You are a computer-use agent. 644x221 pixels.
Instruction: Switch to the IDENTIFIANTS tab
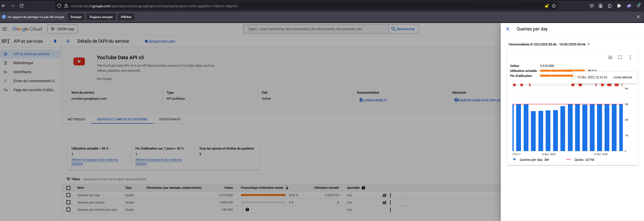click(x=170, y=119)
